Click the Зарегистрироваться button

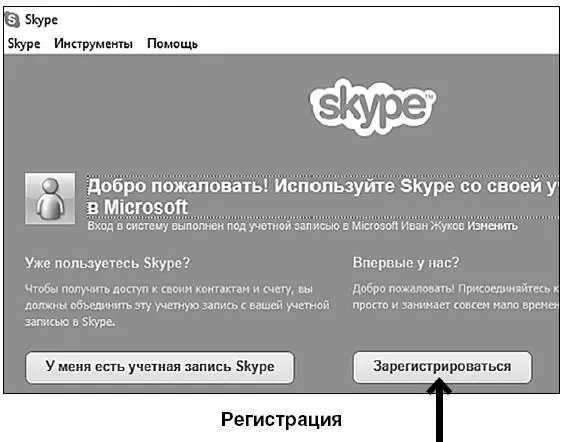click(x=442, y=367)
